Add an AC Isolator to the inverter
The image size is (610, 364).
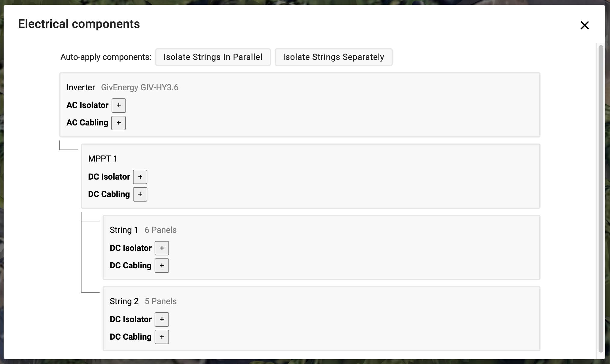119,105
